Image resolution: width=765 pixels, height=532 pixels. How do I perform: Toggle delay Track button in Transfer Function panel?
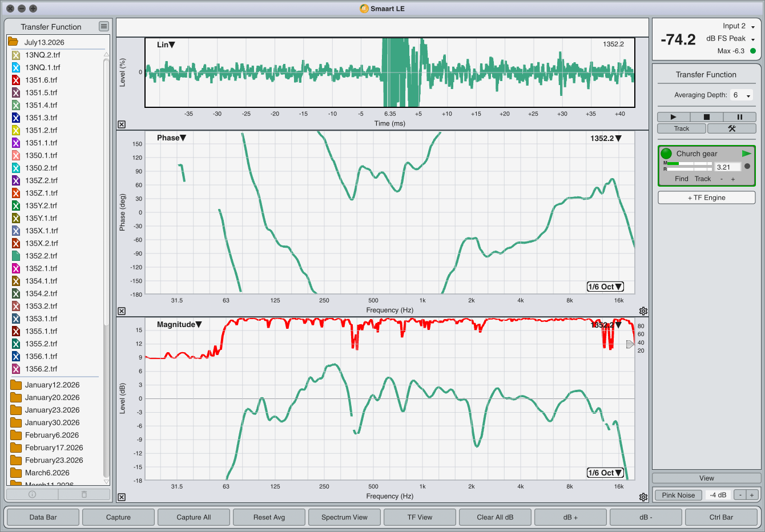pyautogui.click(x=681, y=128)
